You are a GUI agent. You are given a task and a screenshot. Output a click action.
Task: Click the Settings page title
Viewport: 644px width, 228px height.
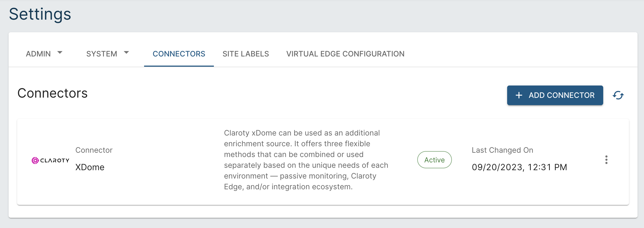[x=40, y=14]
